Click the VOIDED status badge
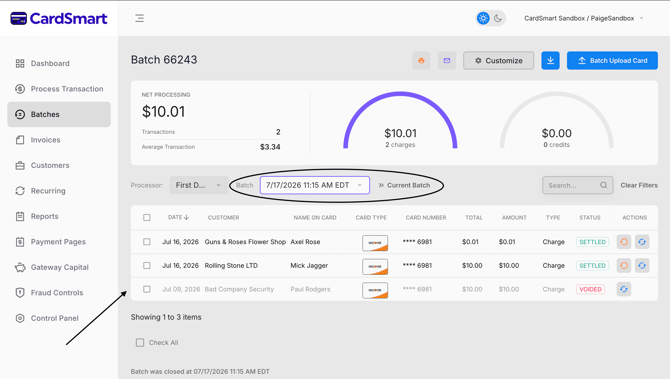This screenshot has width=670, height=379. (x=591, y=289)
